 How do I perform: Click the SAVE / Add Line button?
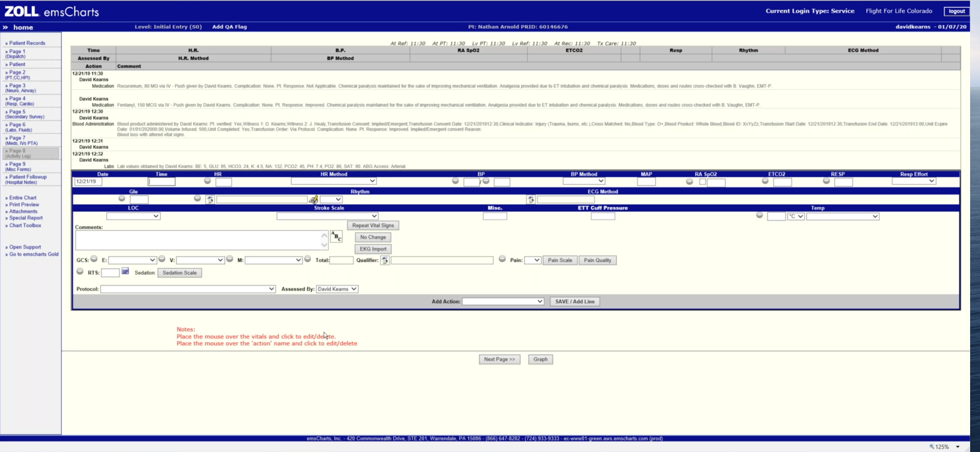click(x=575, y=301)
